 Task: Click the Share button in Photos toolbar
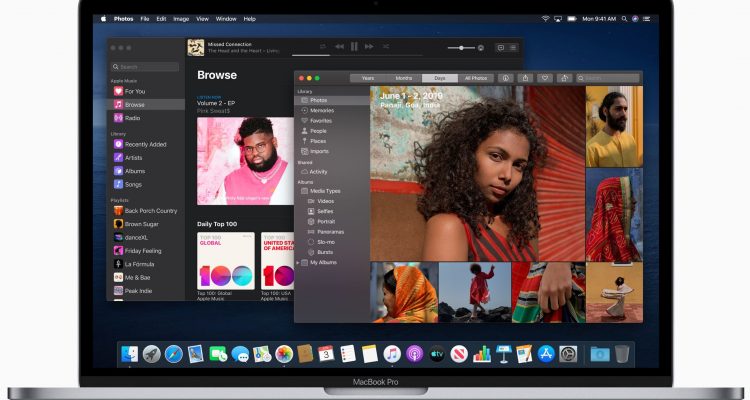click(x=525, y=78)
